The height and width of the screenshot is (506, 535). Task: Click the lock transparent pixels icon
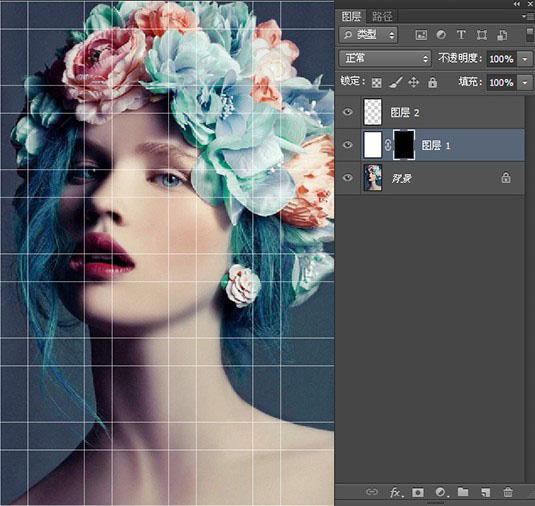coord(377,83)
